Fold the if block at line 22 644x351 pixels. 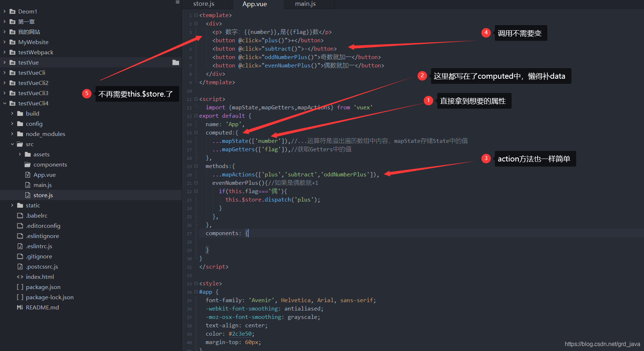tap(196, 191)
